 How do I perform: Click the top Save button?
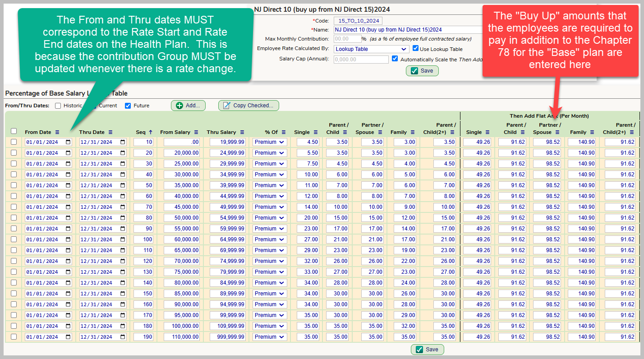tap(422, 70)
